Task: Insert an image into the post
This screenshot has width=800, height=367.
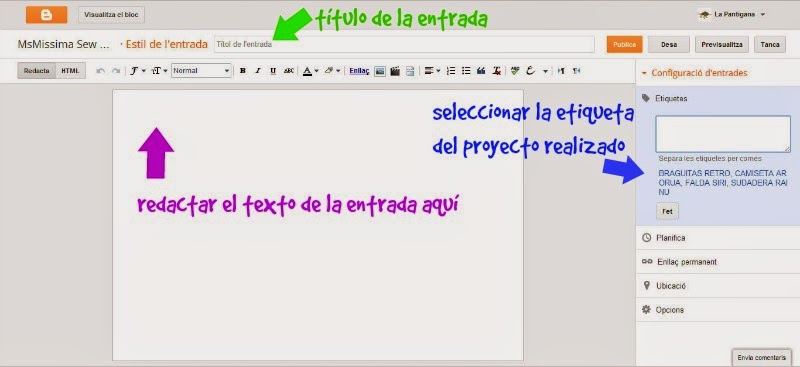Action: (x=380, y=71)
